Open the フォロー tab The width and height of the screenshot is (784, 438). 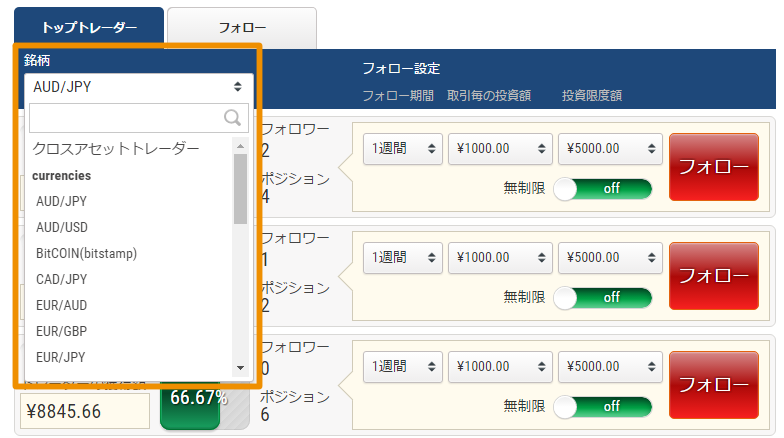242,28
